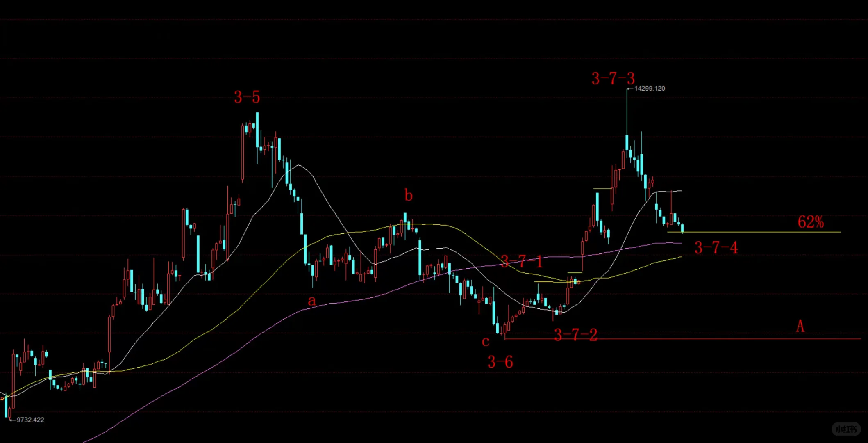Click the 62% retracement label
868x443 pixels.
pos(810,222)
